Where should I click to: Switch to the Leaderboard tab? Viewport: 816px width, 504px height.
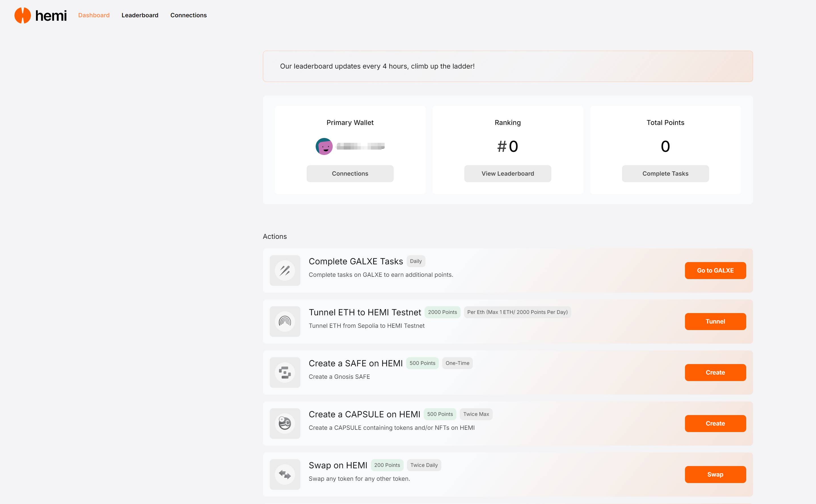coord(140,15)
